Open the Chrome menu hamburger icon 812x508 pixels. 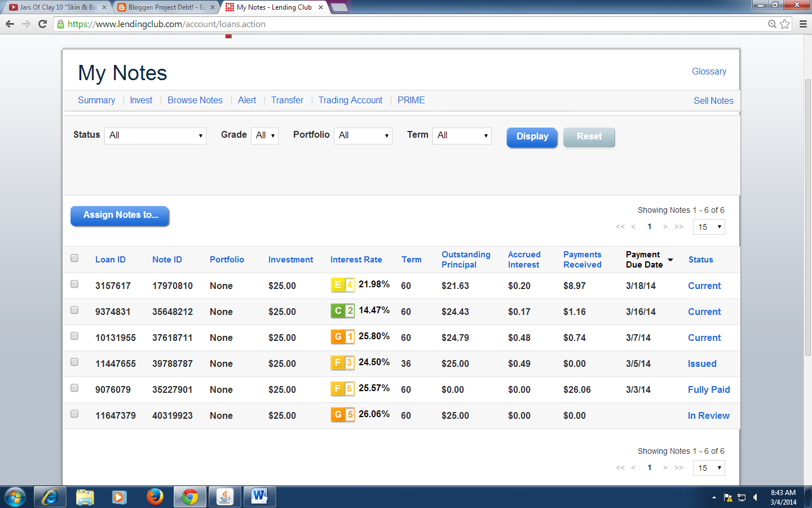[803, 24]
